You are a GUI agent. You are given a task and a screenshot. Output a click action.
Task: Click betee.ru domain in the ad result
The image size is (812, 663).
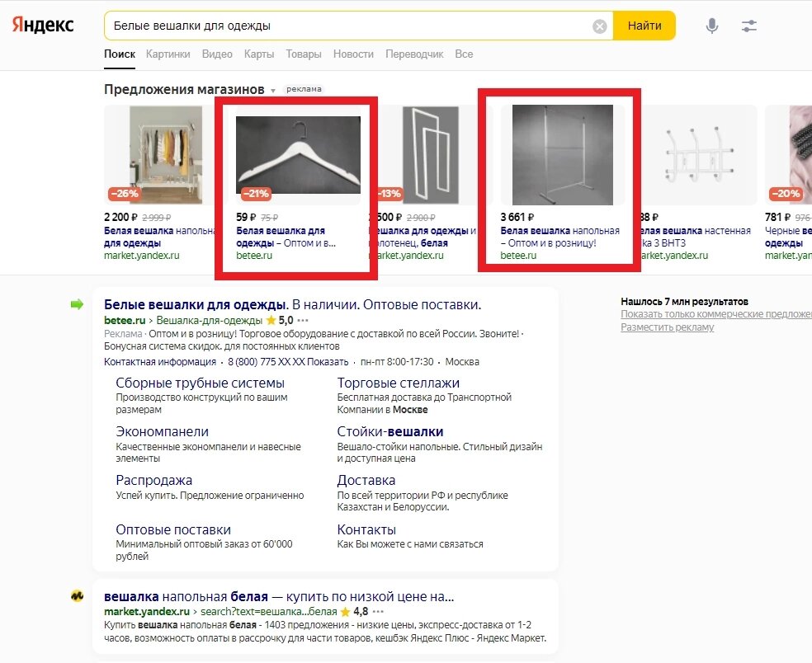125,321
